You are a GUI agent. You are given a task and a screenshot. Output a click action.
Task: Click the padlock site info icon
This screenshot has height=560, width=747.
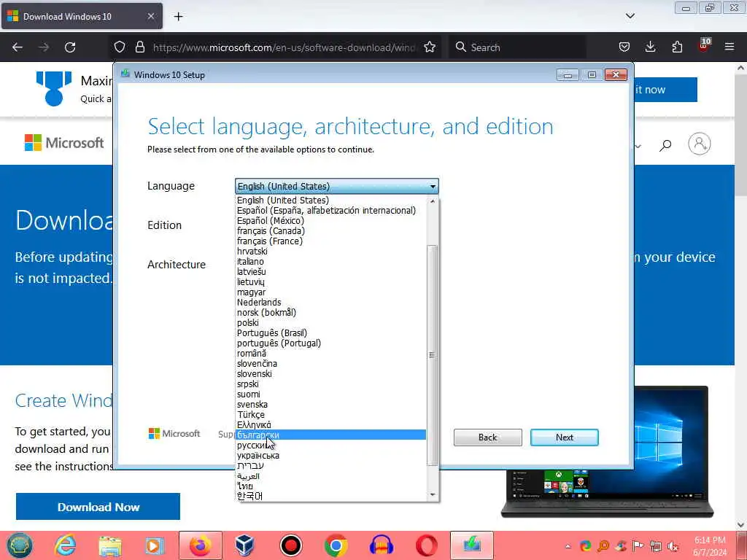pyautogui.click(x=139, y=47)
